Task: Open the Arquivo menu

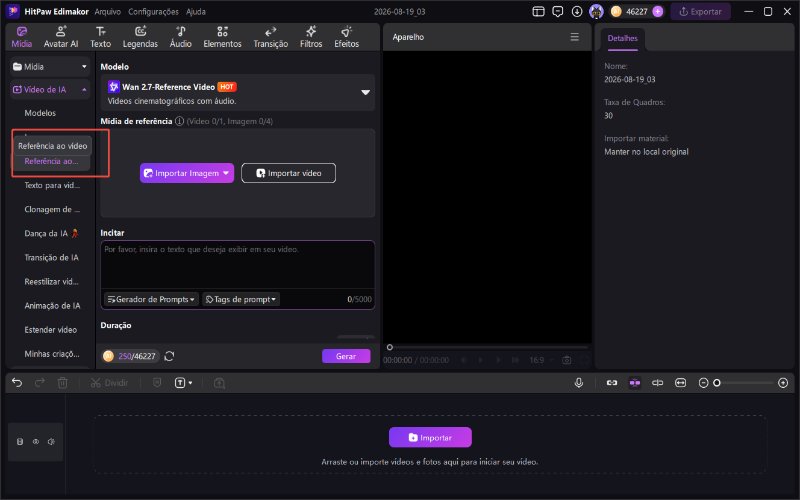Action: click(x=108, y=11)
